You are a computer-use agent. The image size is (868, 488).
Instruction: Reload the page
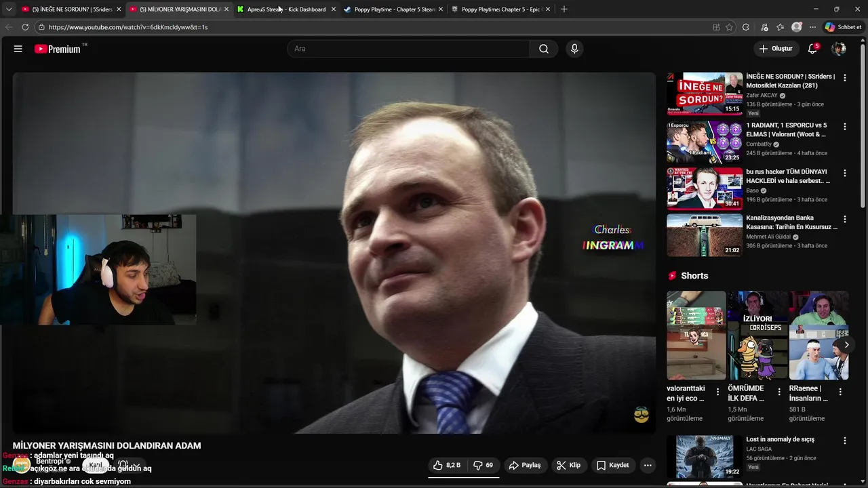[25, 27]
